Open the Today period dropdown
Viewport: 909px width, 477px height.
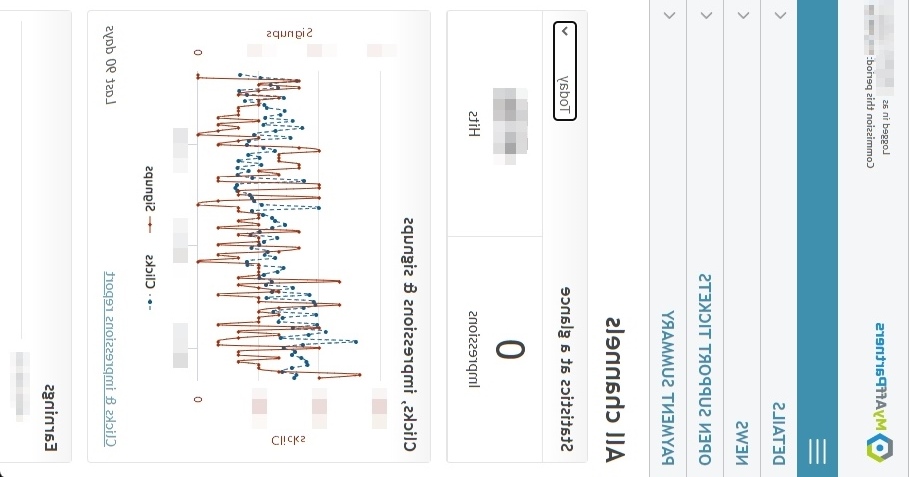565,70
